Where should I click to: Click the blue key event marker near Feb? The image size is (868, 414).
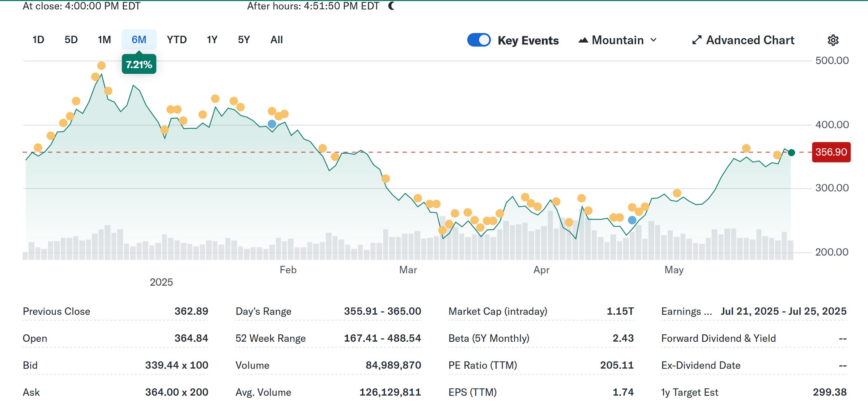tap(272, 124)
